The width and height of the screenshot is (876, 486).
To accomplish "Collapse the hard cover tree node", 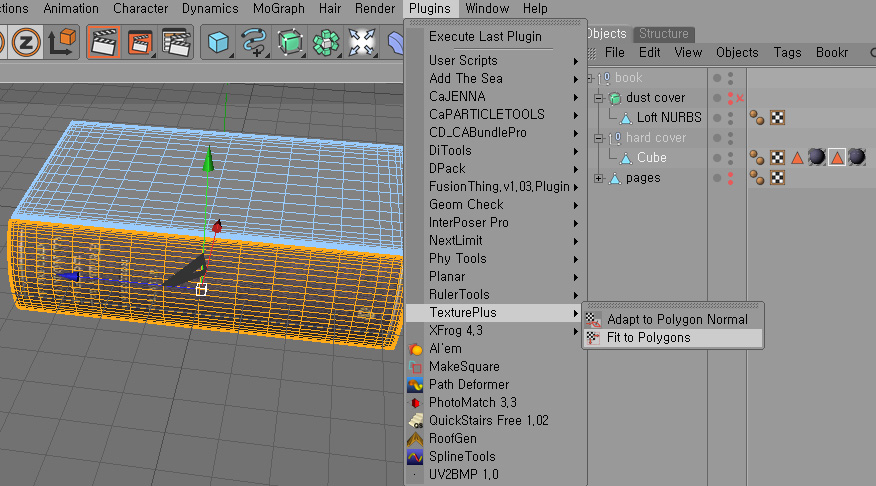I will pos(599,138).
